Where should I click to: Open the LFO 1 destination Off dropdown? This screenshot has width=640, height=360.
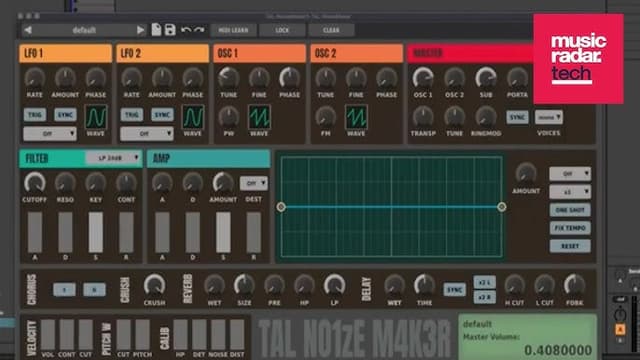[x=49, y=133]
